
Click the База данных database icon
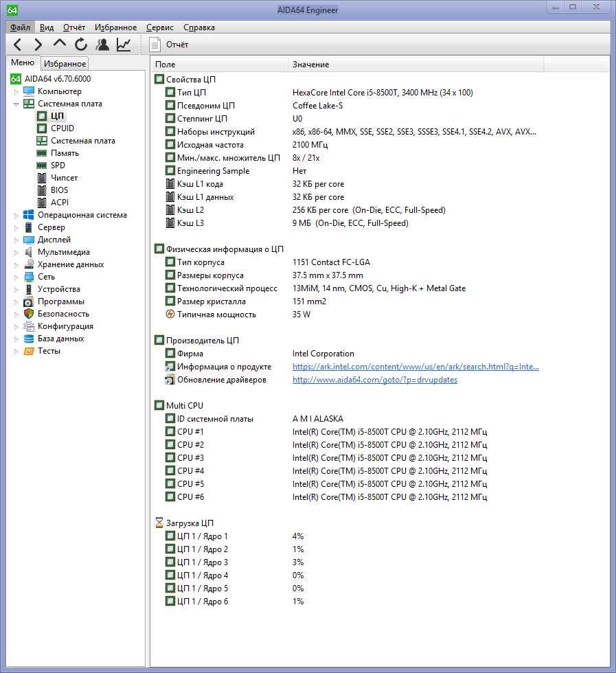(x=29, y=339)
